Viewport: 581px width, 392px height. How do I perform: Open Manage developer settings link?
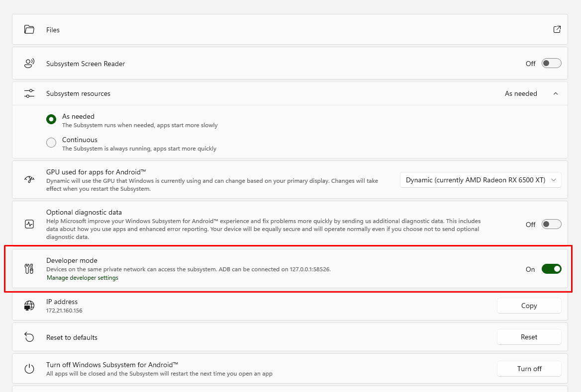click(x=83, y=278)
